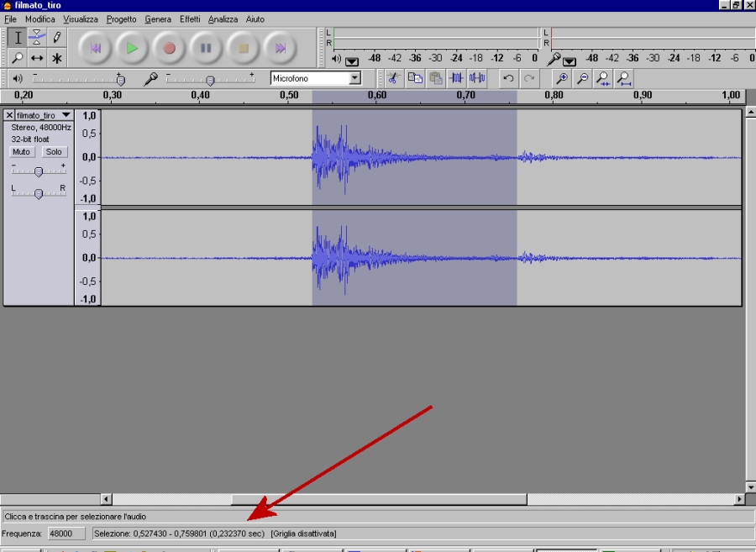756x552 pixels.
Task: Click the 0,60 mark on timeline ruler
Action: pyautogui.click(x=377, y=95)
